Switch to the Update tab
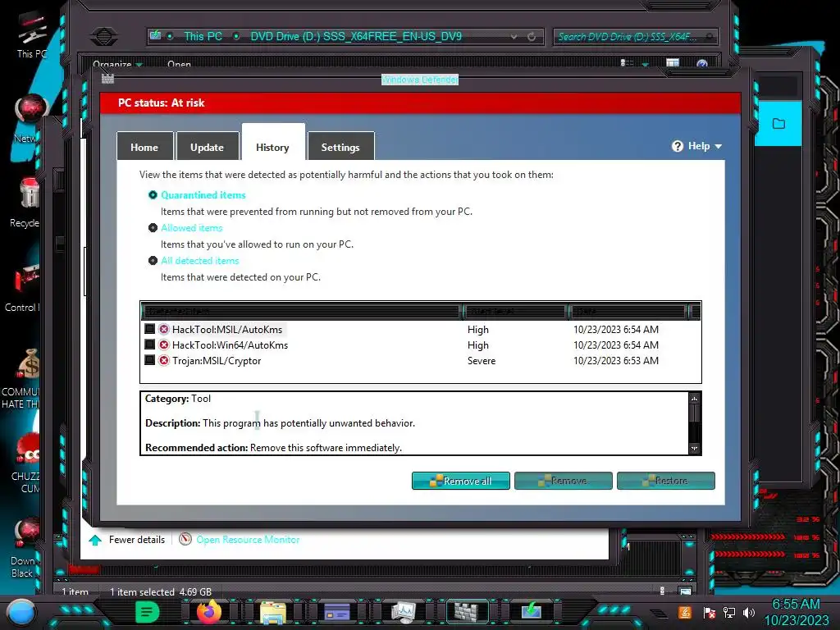 pyautogui.click(x=207, y=146)
